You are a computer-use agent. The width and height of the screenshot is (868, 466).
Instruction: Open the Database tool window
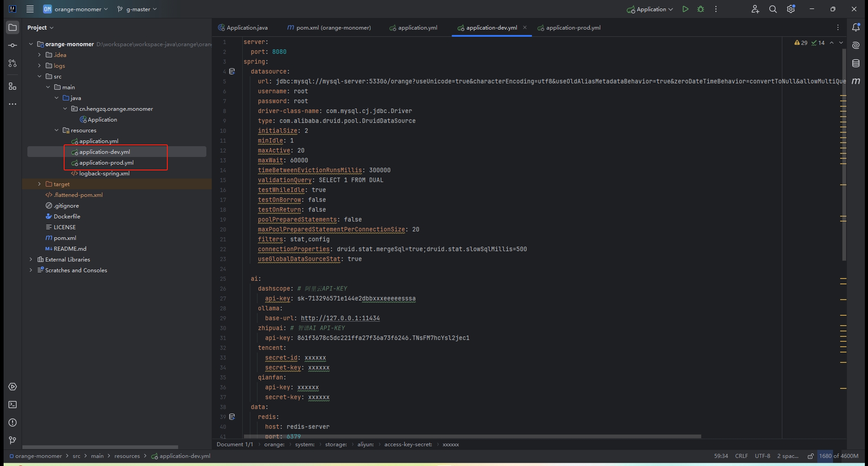click(856, 63)
